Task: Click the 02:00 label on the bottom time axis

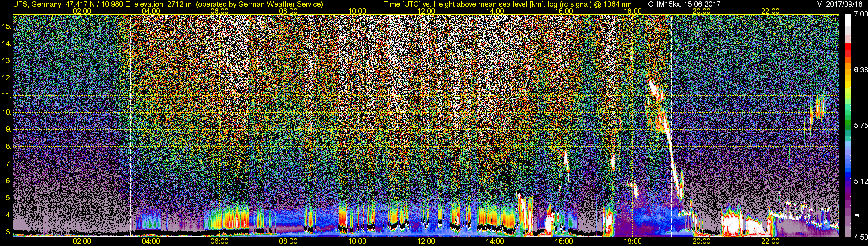Action: click(82, 241)
